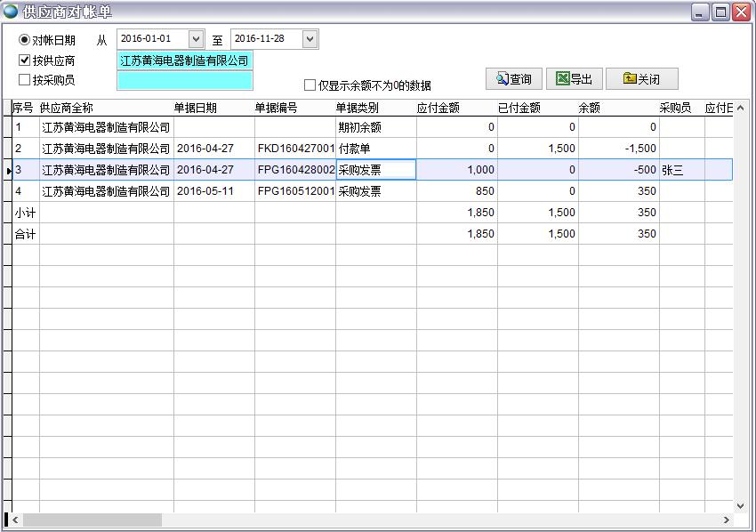
Task: Click the empty cyan 采购员 input field
Action: click(184, 80)
